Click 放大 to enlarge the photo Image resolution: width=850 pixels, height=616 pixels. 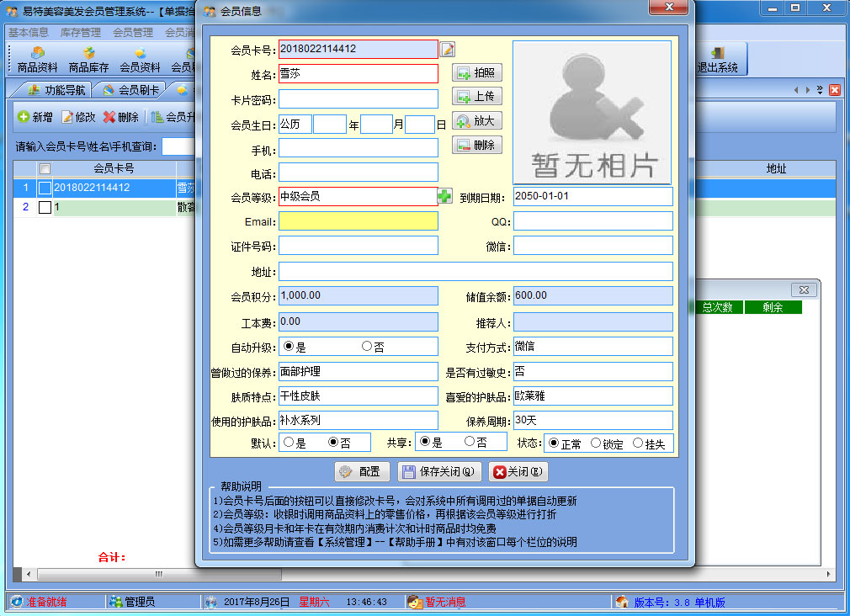[x=478, y=121]
